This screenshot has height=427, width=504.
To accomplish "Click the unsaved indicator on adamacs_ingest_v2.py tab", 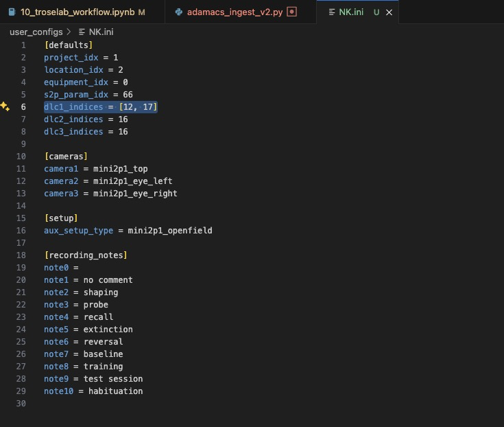I will [x=291, y=12].
